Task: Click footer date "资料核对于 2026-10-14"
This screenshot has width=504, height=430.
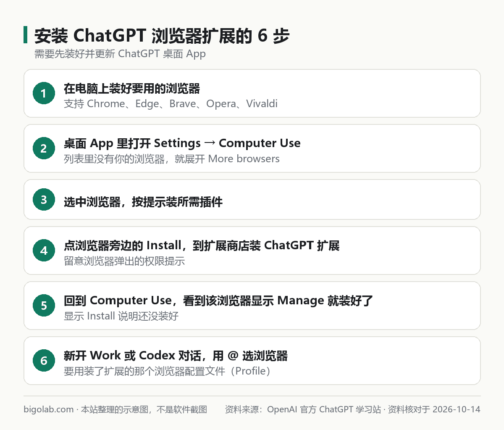Action: [434, 409]
